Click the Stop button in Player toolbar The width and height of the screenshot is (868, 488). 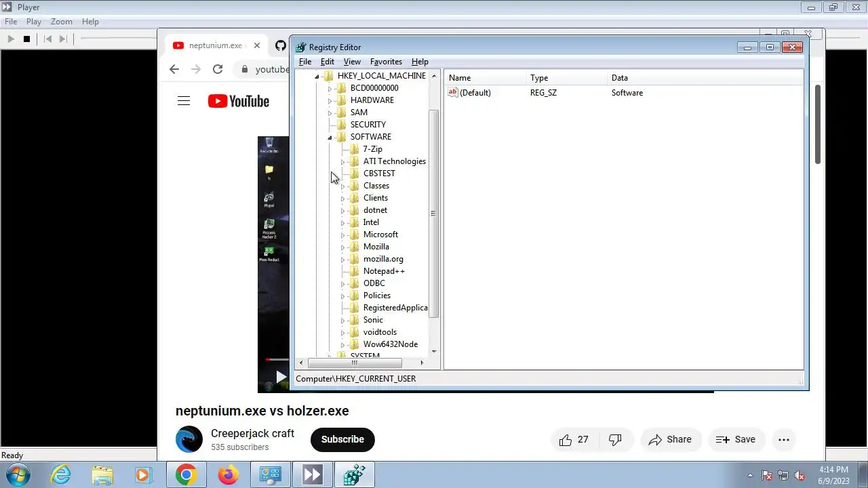click(26, 39)
